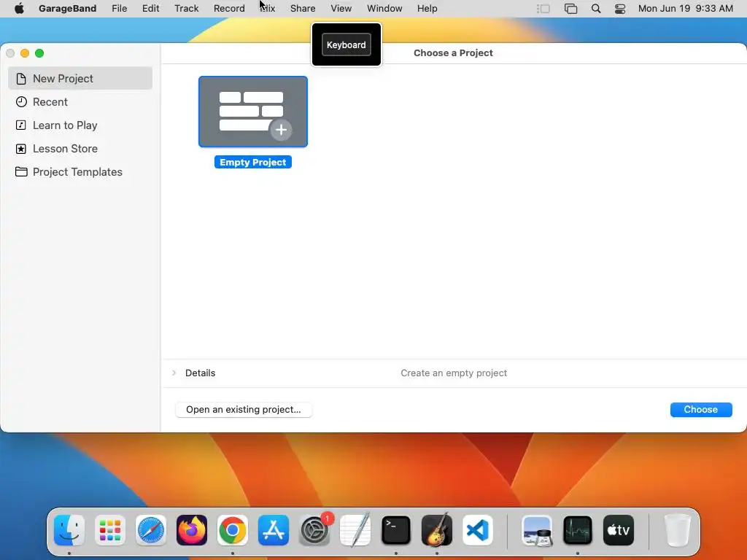The image size is (747, 560).
Task: Open the Share menu
Action: pos(303,9)
